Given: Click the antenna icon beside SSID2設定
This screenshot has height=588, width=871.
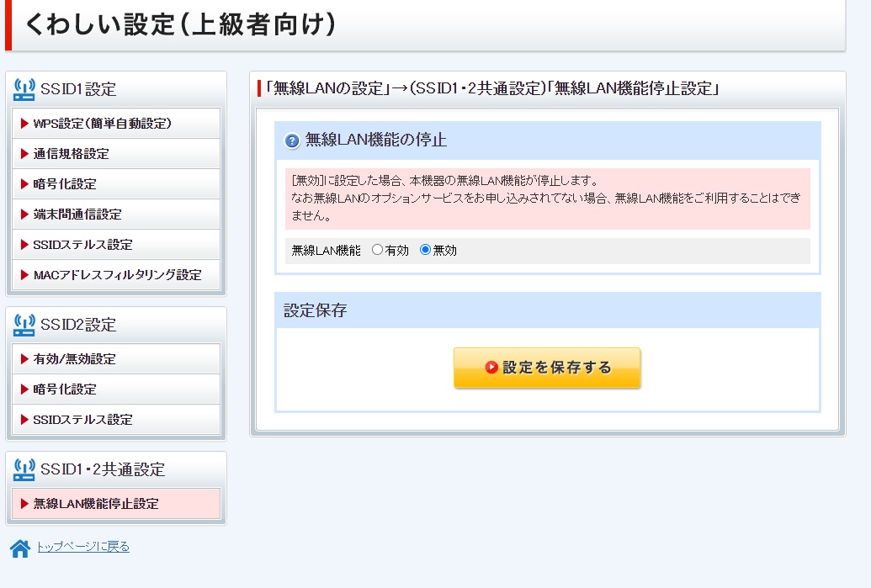Looking at the screenshot, I should click(23, 327).
